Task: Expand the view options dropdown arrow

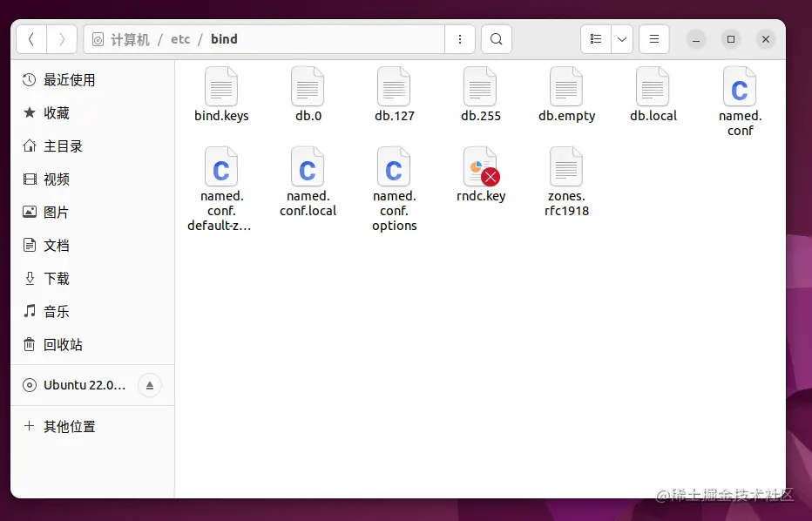Action: pos(622,39)
